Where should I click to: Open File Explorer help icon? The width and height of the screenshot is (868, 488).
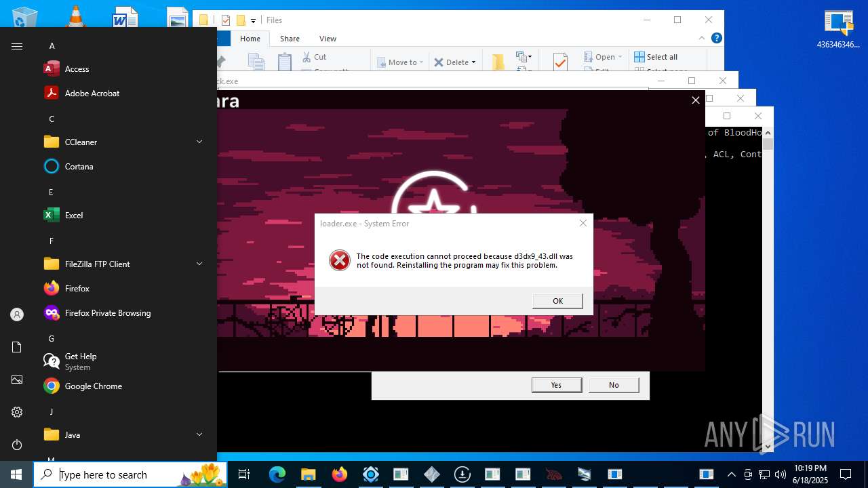[x=716, y=39]
